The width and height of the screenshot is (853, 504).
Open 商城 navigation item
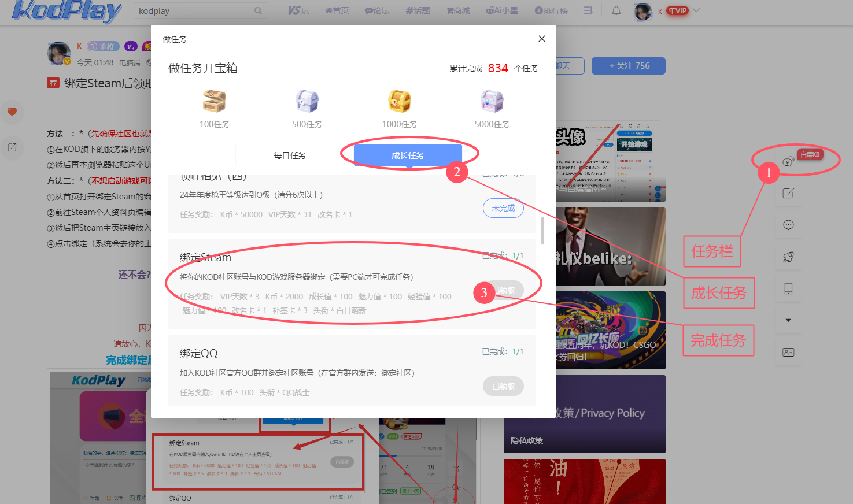point(458,10)
